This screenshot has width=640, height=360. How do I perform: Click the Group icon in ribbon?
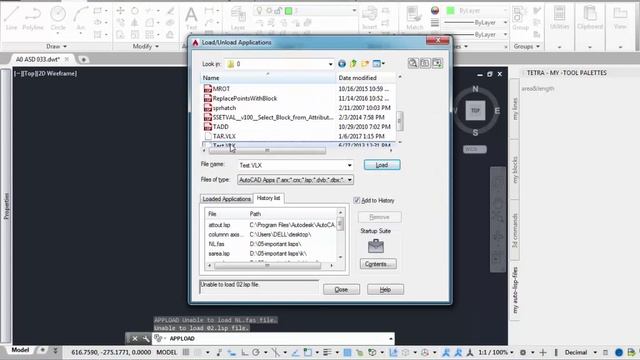pos(520,18)
